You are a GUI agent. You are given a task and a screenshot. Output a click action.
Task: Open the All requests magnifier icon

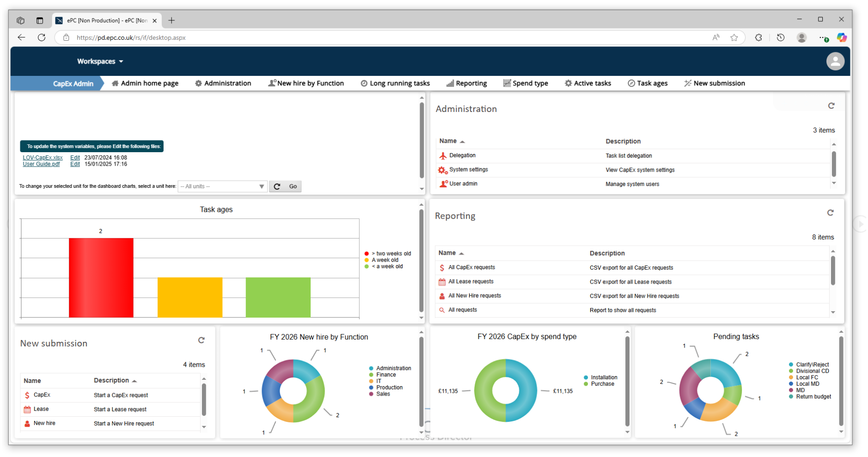(x=441, y=310)
